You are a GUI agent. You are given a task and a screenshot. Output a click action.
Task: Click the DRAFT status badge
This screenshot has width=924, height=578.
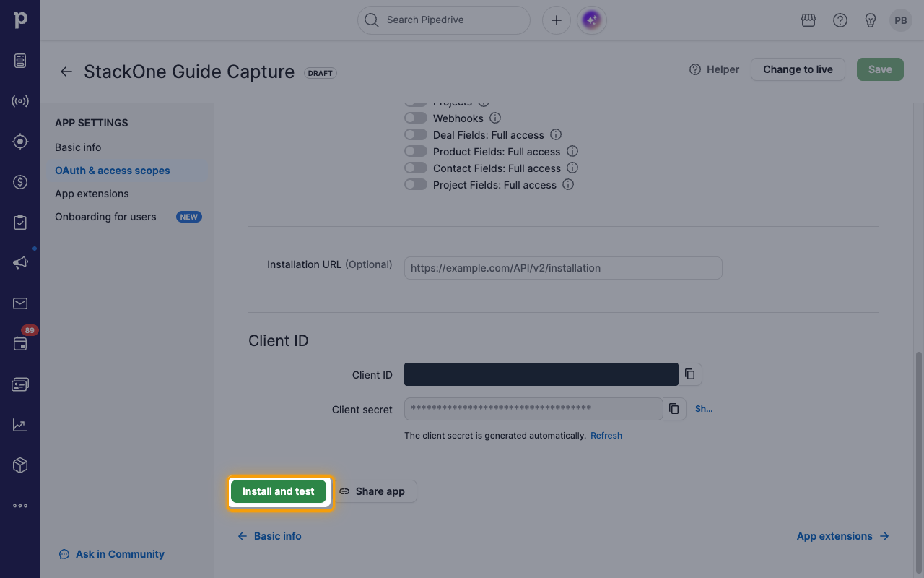(321, 73)
